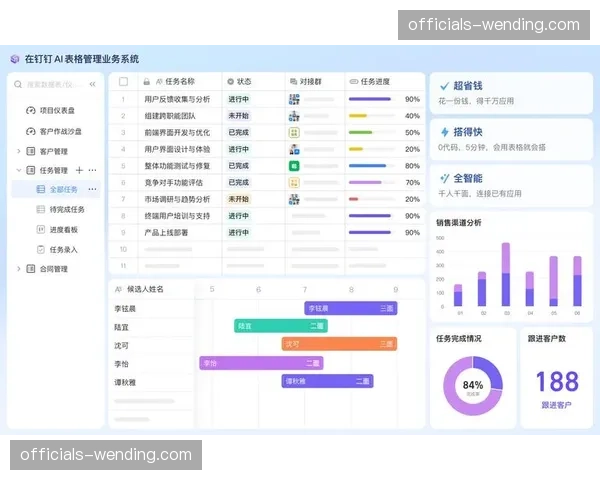
Task: Click group avatar in 用户反馈收集与分析 row
Action: point(294,100)
